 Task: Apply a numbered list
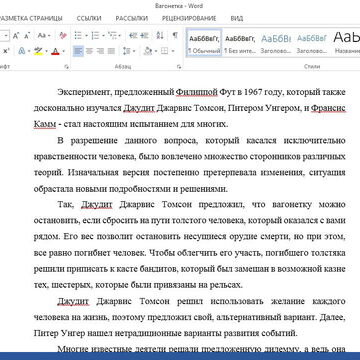[95, 36]
